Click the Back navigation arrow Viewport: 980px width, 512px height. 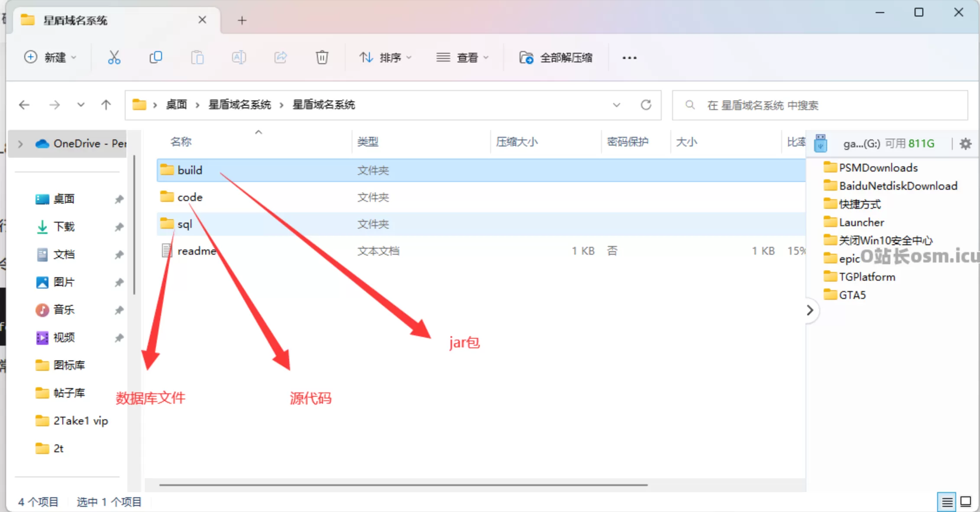pos(25,105)
